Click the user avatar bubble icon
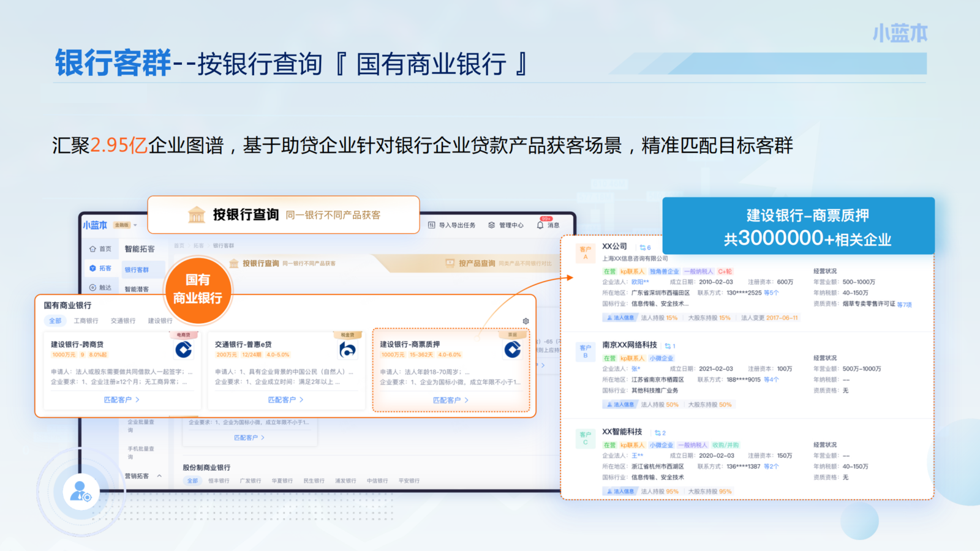The height and width of the screenshot is (551, 980). click(80, 492)
